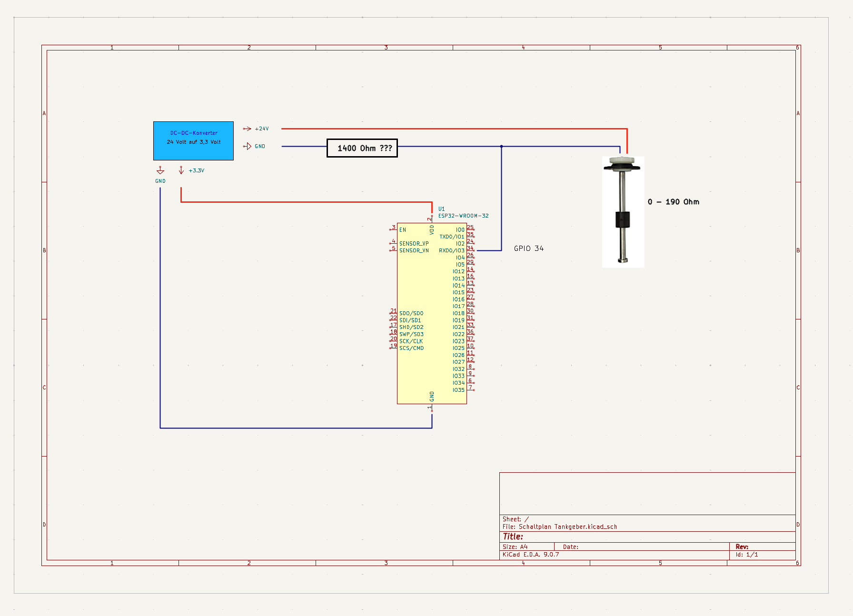The image size is (853, 616).
Task: Click the 'Title:' field in the title block
Action: click(513, 537)
